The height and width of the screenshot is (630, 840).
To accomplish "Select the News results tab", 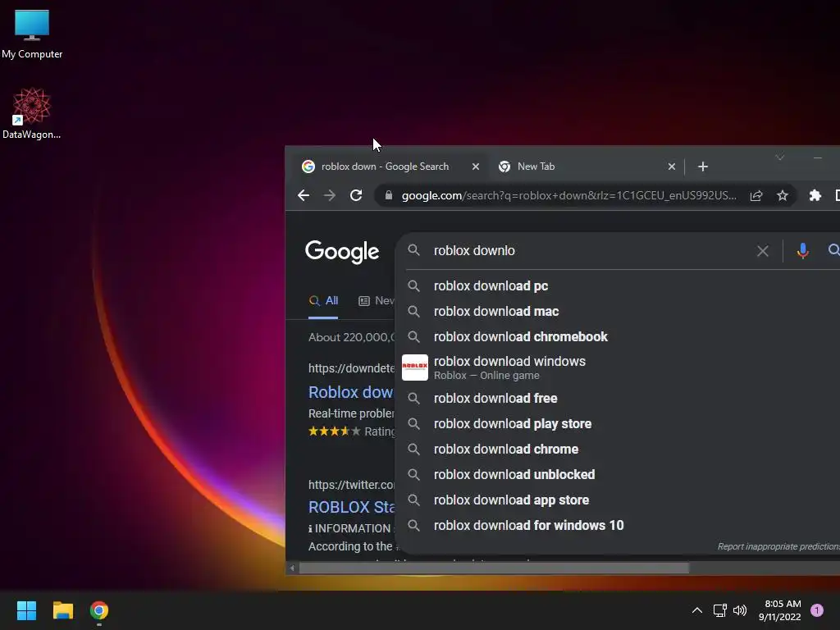I will point(377,301).
